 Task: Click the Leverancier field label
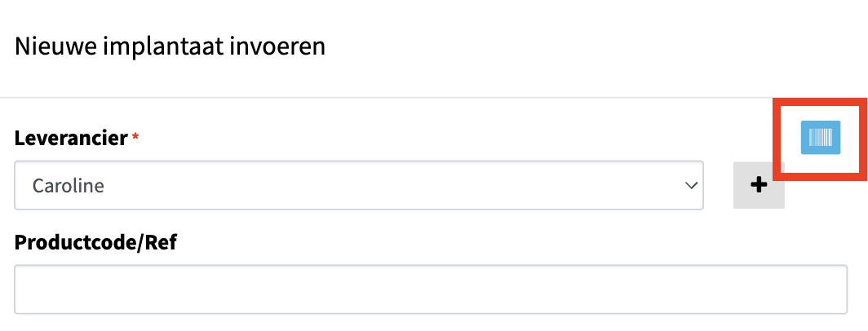coord(72,138)
